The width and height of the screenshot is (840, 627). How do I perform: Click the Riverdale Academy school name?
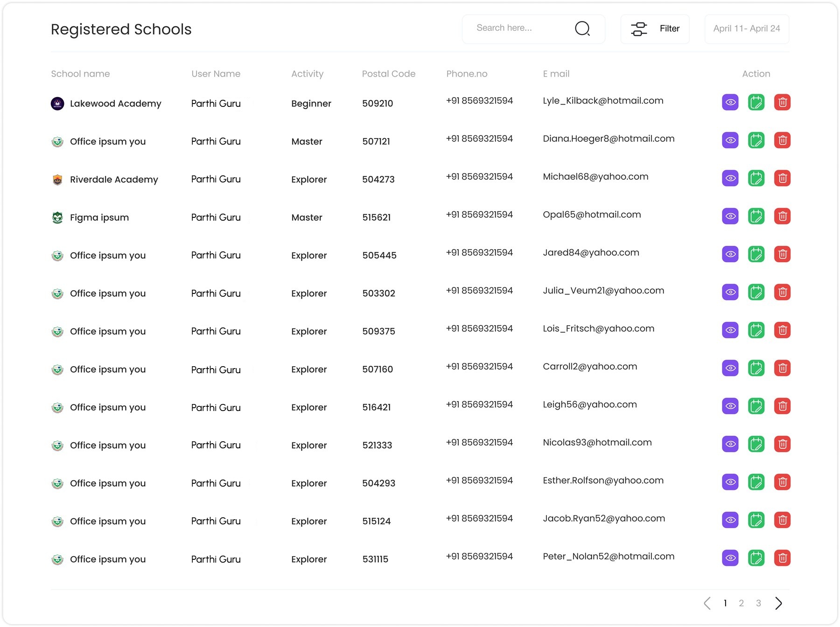point(114,180)
